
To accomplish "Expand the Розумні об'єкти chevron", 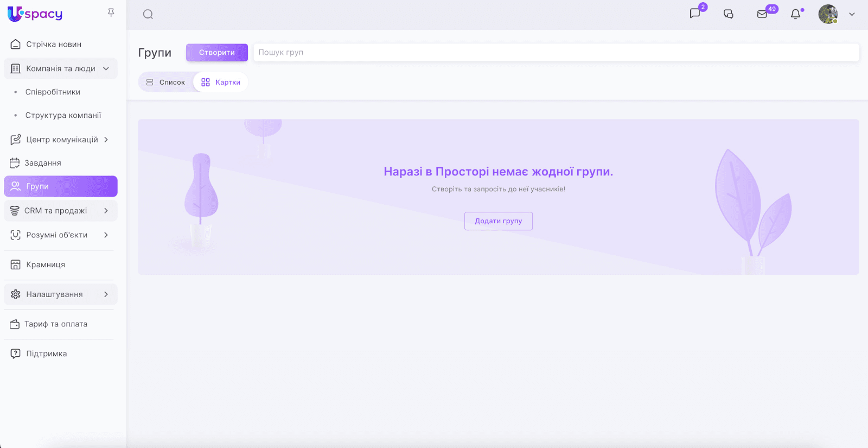I will [x=106, y=235].
